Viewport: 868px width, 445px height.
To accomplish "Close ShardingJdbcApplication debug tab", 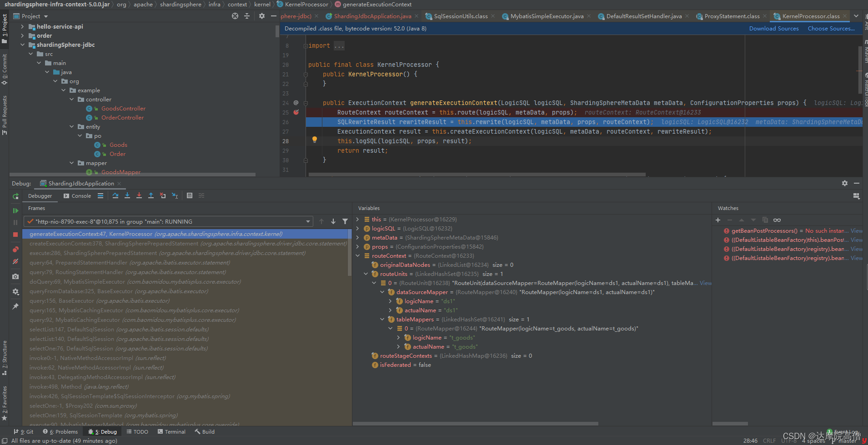I will tap(119, 184).
